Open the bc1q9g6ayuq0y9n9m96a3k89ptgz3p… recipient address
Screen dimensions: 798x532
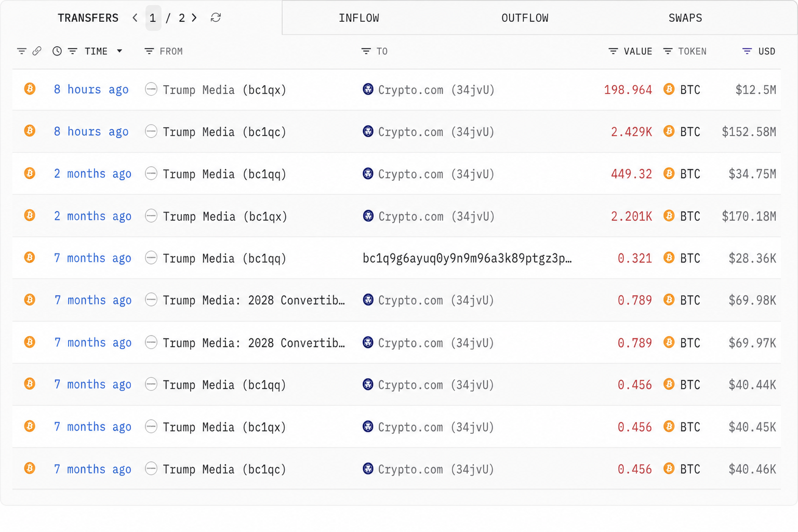coord(467,258)
